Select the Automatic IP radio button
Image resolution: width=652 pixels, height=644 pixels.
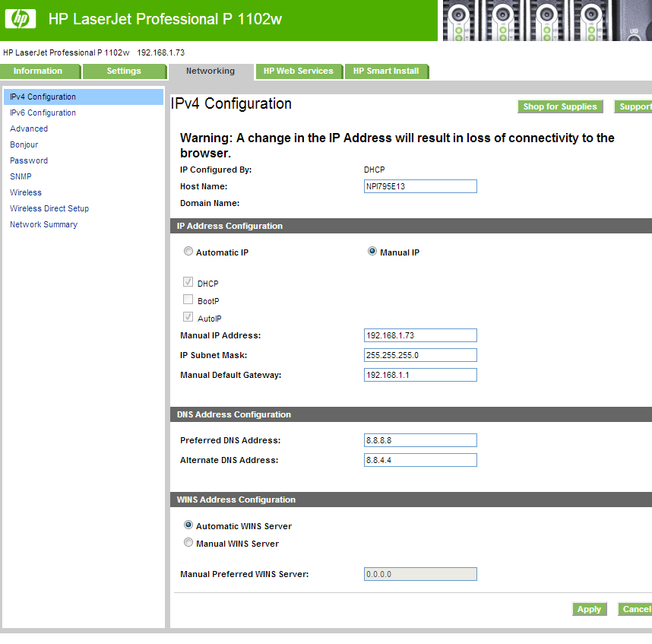click(188, 251)
